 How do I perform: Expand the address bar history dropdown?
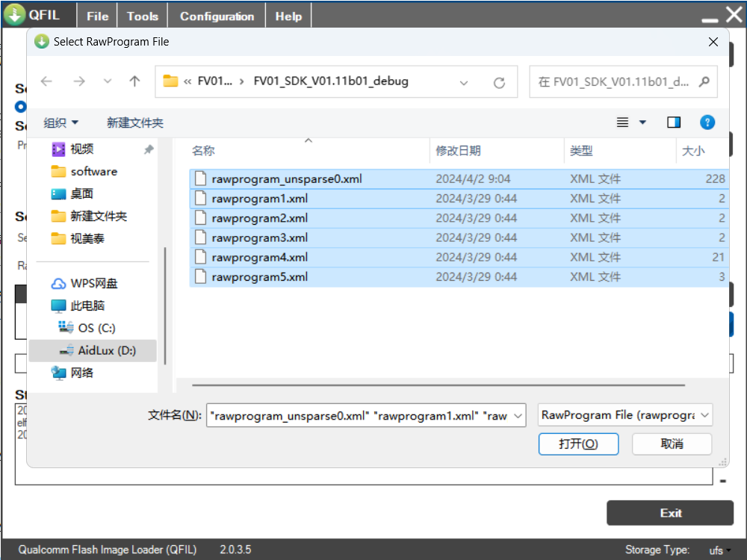(464, 83)
